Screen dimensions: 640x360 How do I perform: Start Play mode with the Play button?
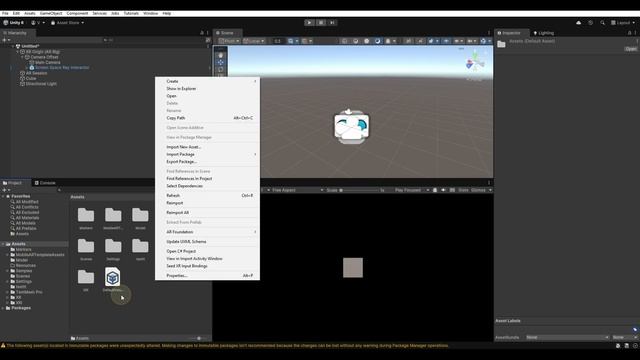click(309, 23)
